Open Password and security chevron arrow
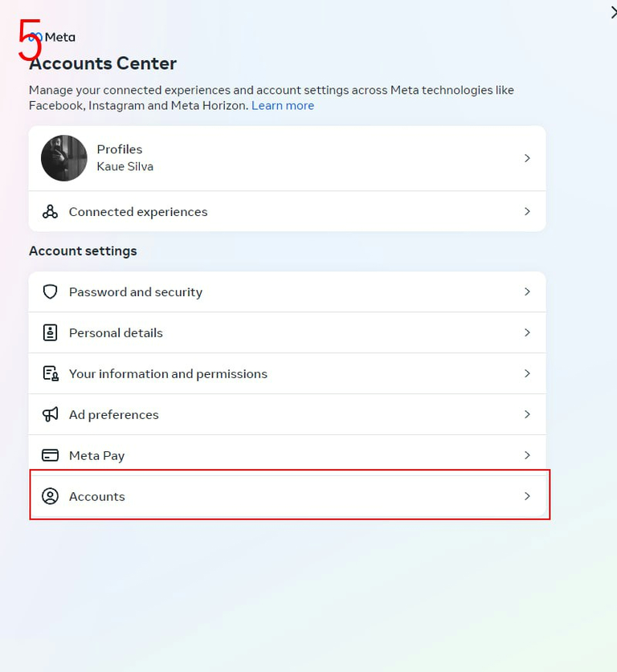Screen dimensions: 617x672 tap(527, 292)
